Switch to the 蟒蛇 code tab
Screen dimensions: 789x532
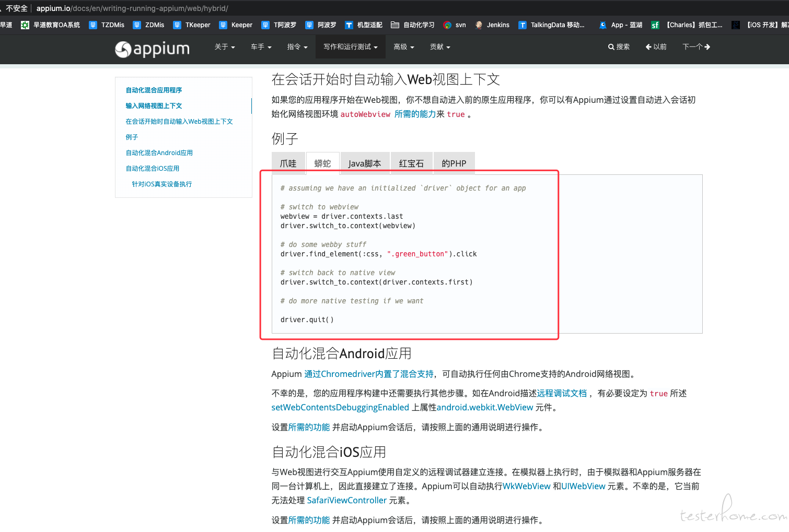323,163
